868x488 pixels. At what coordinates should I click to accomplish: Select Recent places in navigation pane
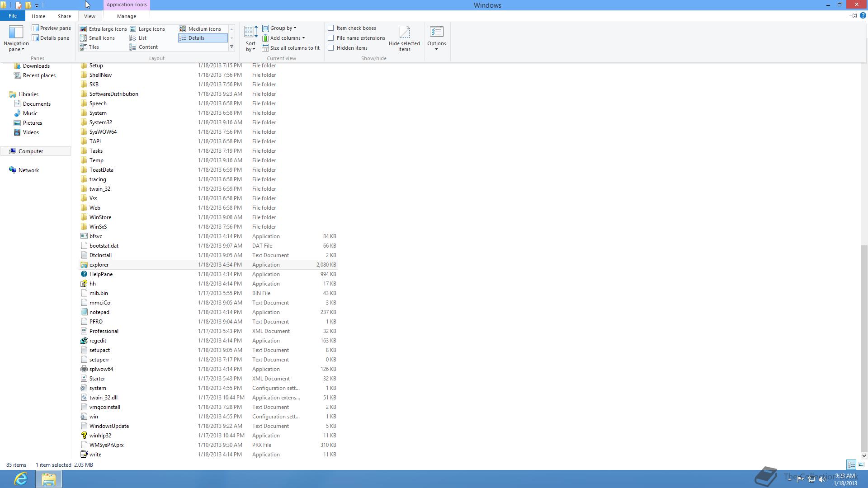pos(34,75)
